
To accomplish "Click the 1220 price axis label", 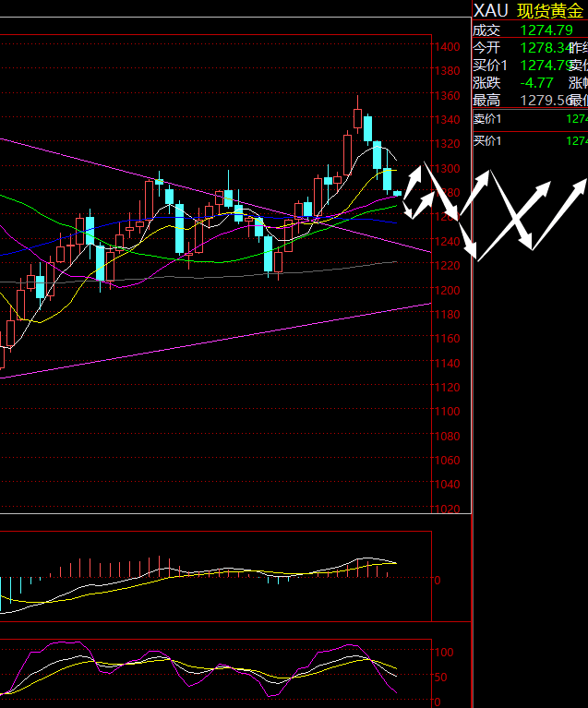I will pyautogui.click(x=447, y=265).
